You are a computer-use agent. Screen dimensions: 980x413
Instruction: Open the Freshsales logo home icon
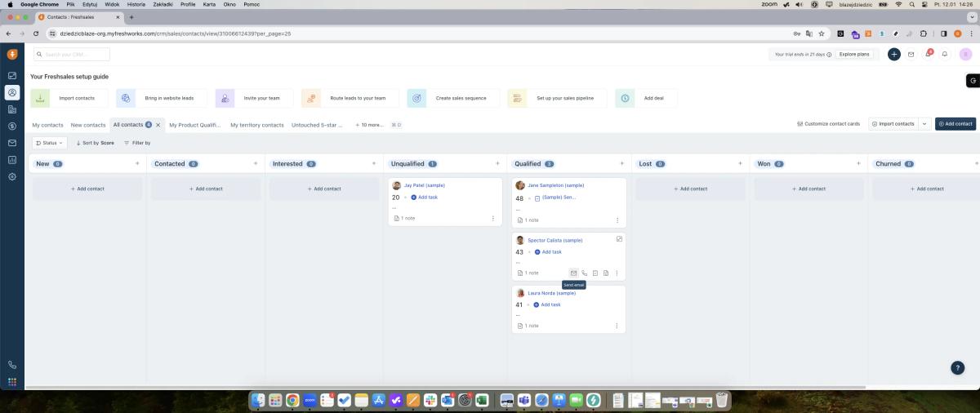(x=12, y=55)
